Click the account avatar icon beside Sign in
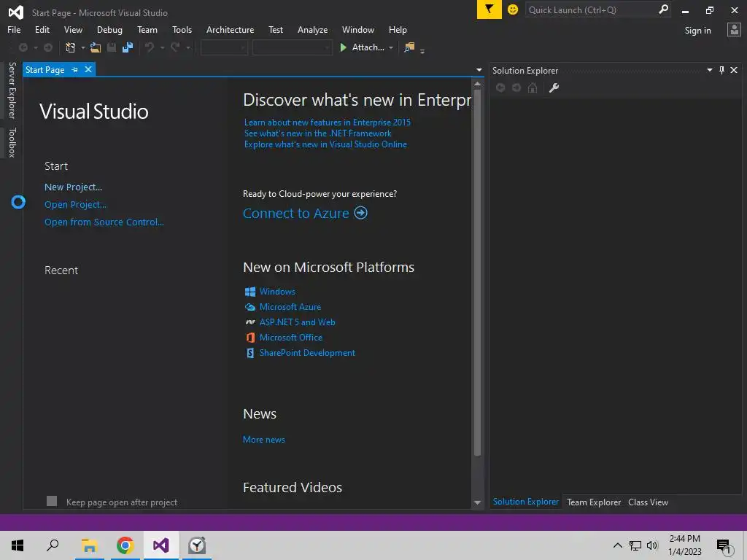The image size is (747, 560). pos(734,30)
